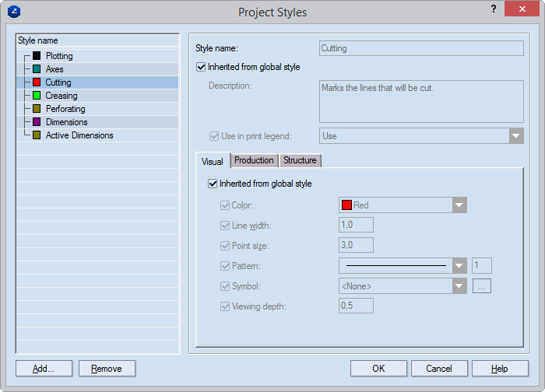Image resolution: width=545 pixels, height=392 pixels.
Task: Open the Symbol dropdown list
Action: coord(459,286)
